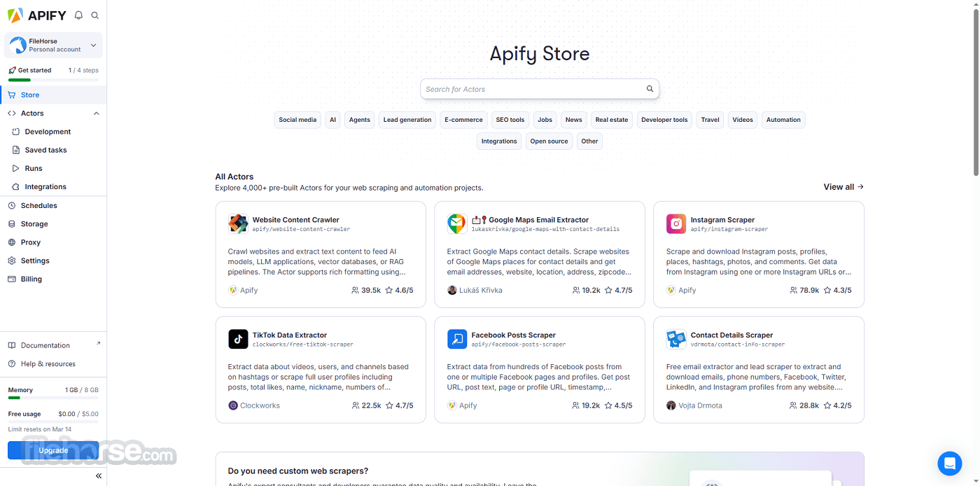This screenshot has width=980, height=486.
Task: Click the Contact Details Scraper icon
Action: click(x=676, y=339)
